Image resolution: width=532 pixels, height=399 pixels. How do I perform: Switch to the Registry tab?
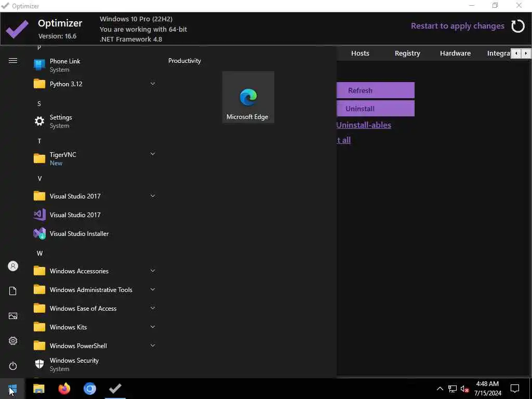coord(407,54)
